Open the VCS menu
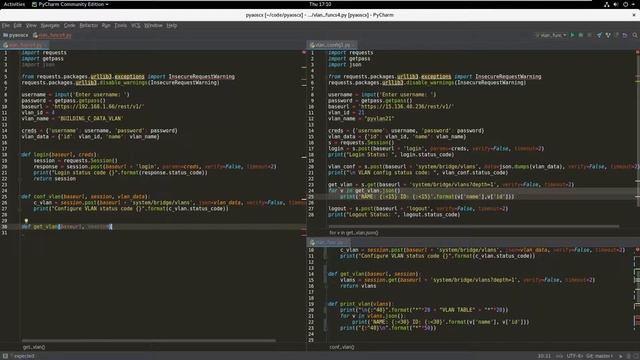This screenshot has width=640, height=360. [136, 25]
